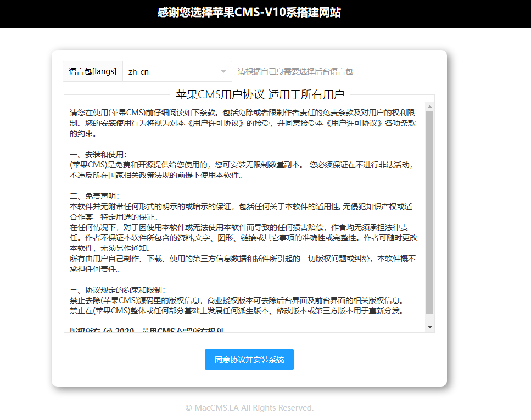Click the agreement vertical scrollbar thumb
The height and width of the screenshot is (420, 531).
pos(430,212)
